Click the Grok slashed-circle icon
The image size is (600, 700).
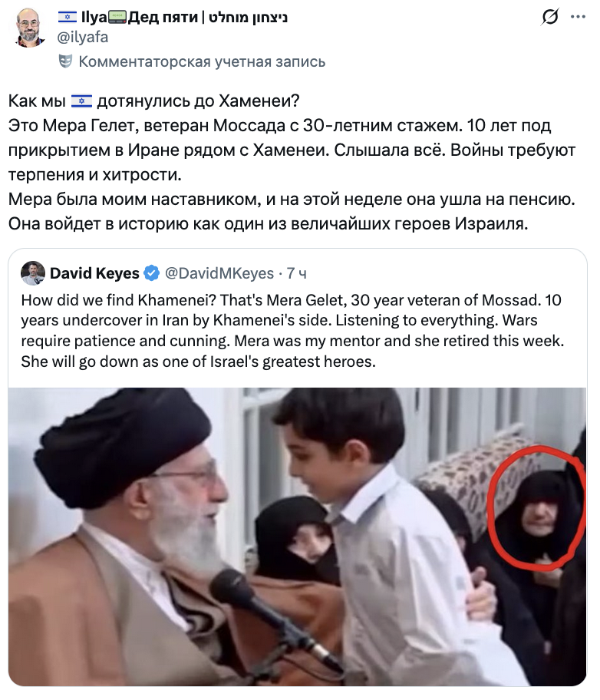click(549, 17)
